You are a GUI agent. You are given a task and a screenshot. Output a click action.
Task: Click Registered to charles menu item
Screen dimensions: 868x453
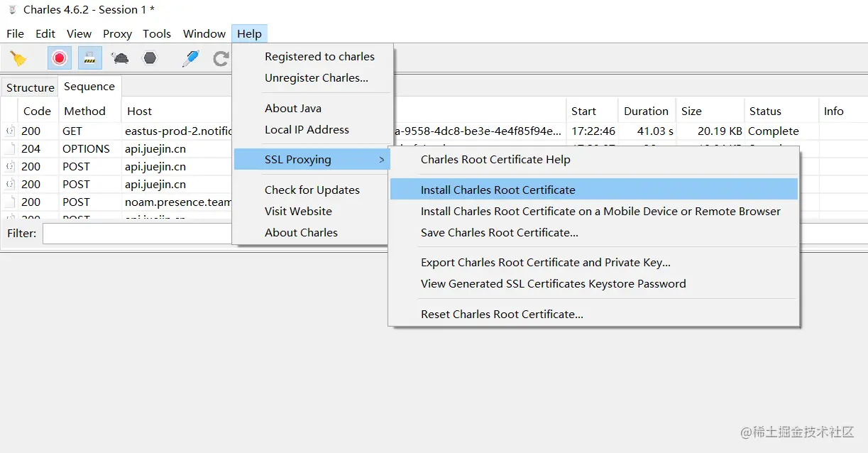point(312,56)
